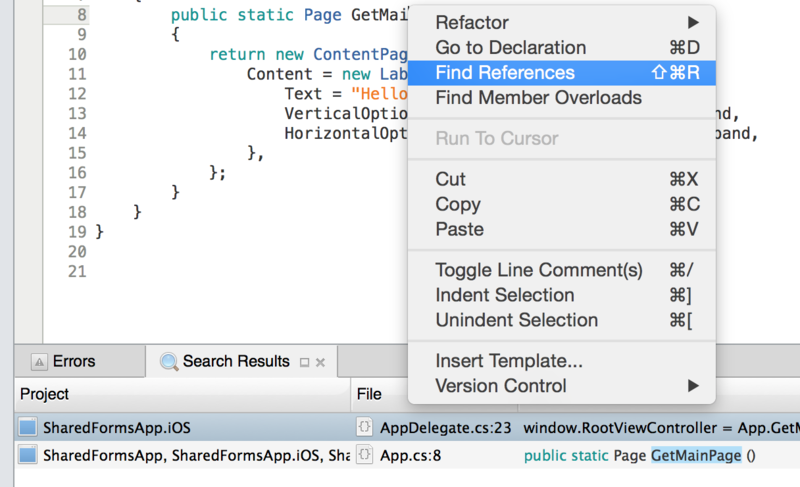Click Unindent Selection menu item
800x487 pixels.
(x=516, y=321)
